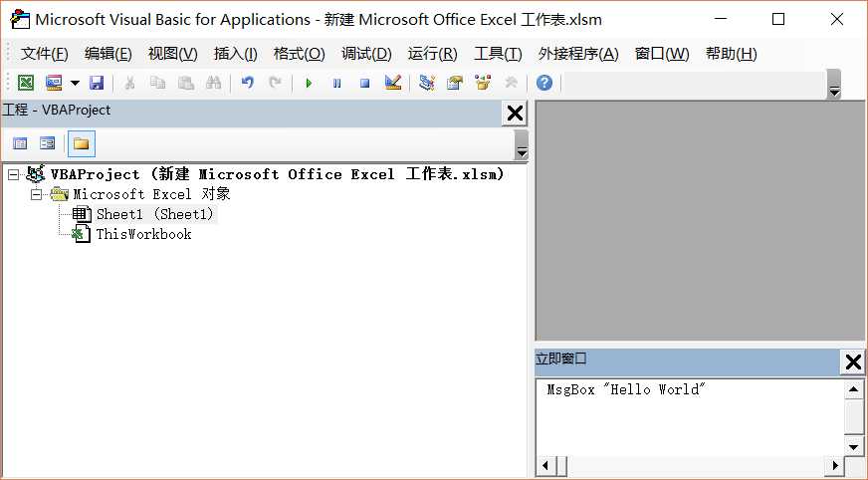Screen dimensions: 868x480
Task: Collapse the Microsoft Excel 对象 folder
Action: point(36,195)
